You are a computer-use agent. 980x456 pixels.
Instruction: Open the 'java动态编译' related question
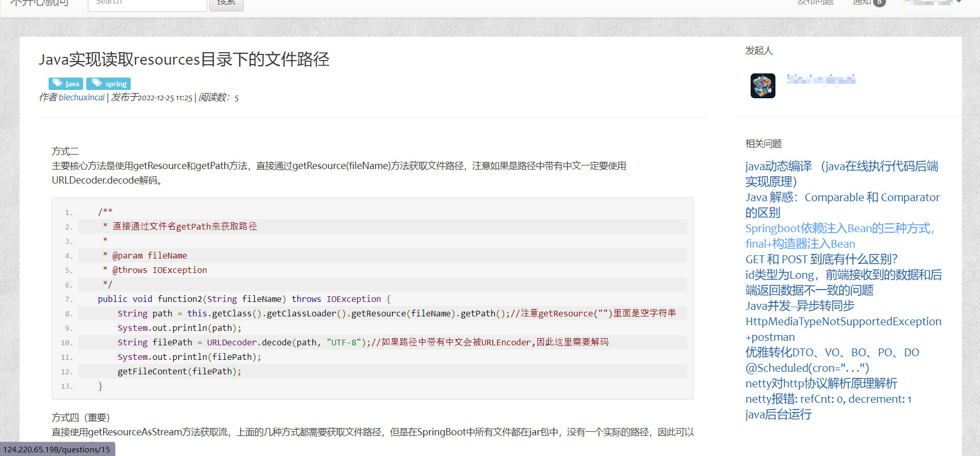(x=842, y=174)
